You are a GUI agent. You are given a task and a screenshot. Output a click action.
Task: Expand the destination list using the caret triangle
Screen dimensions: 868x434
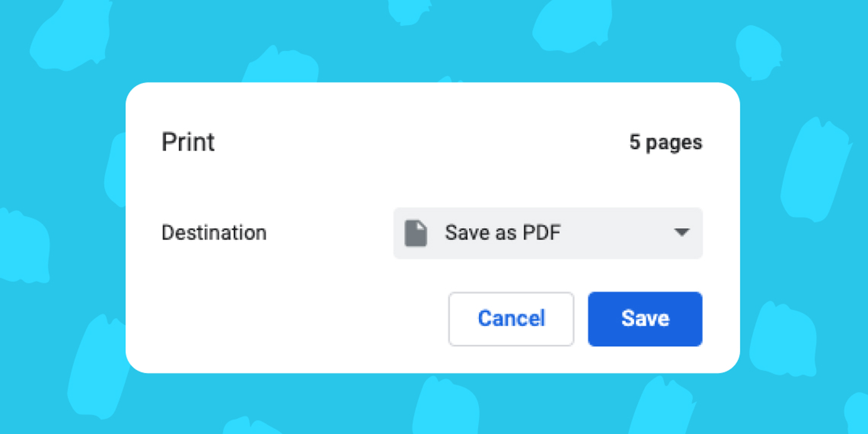681,232
